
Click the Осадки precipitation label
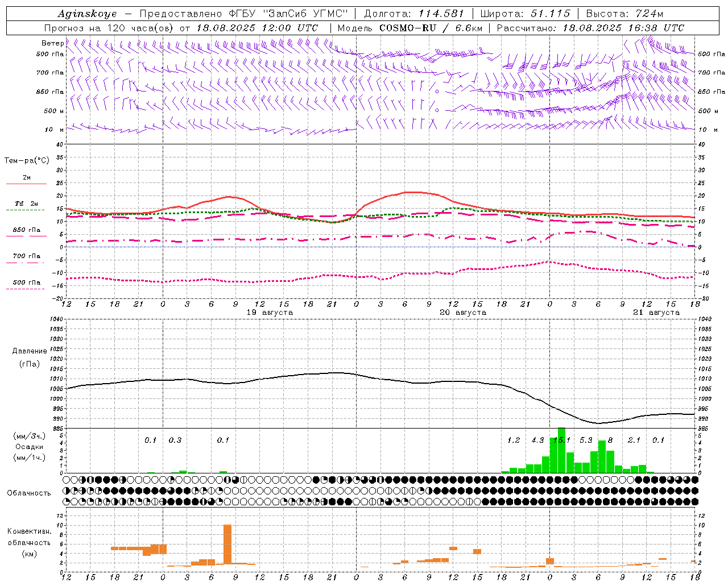point(30,447)
